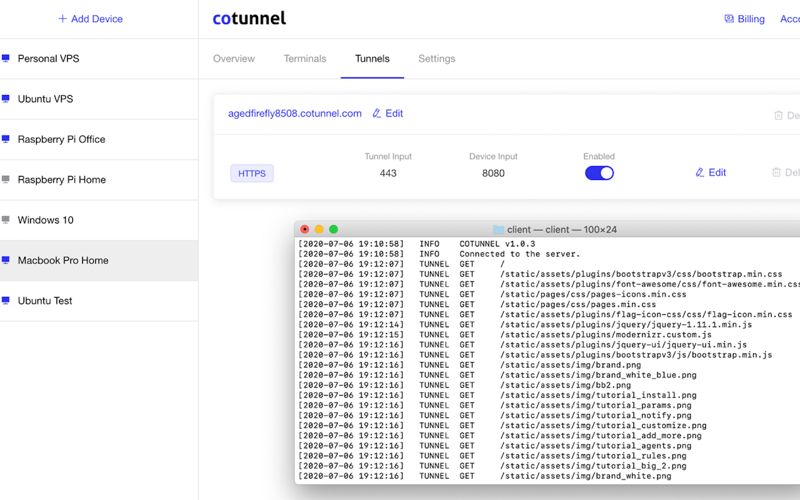Click the gray monitor icon beside Windows 10
Image resolution: width=800 pixels, height=500 pixels.
(x=6, y=219)
